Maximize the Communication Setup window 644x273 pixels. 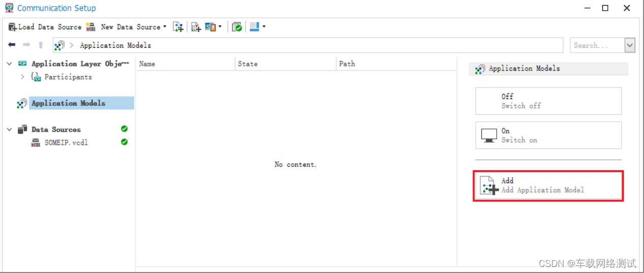pyautogui.click(x=605, y=8)
